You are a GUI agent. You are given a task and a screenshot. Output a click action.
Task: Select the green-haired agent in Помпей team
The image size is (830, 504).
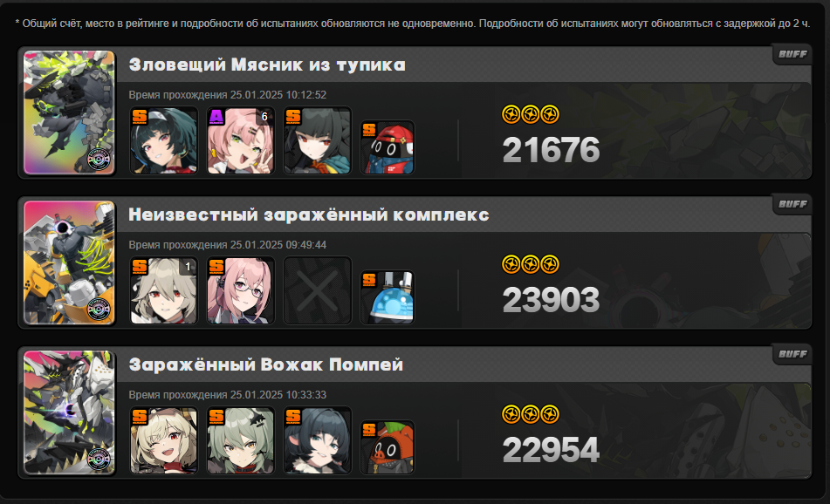(x=241, y=440)
